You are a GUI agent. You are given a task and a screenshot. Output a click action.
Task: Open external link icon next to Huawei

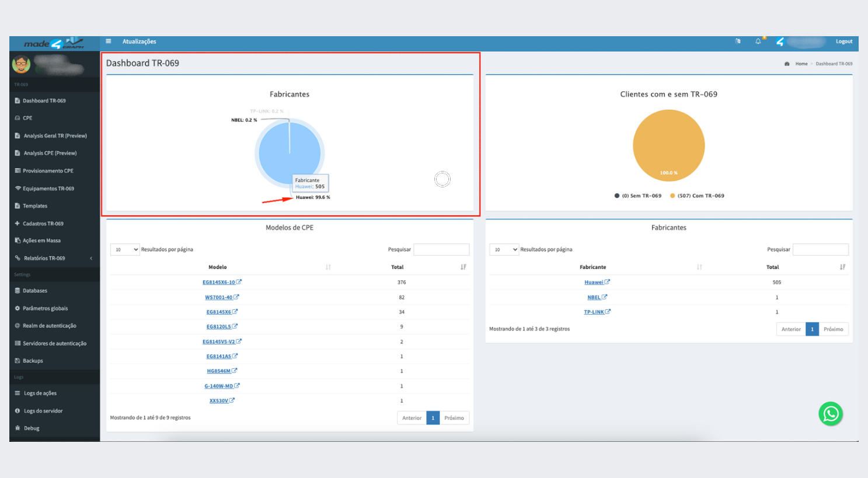pos(607,282)
